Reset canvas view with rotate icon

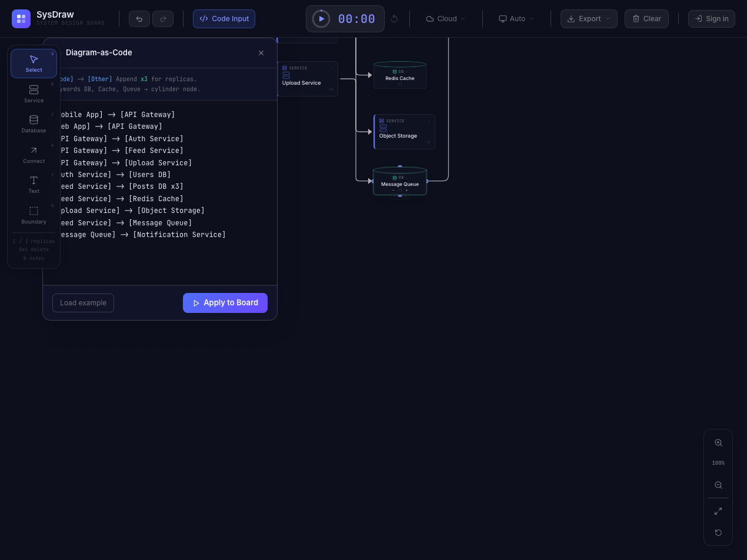[718, 532]
